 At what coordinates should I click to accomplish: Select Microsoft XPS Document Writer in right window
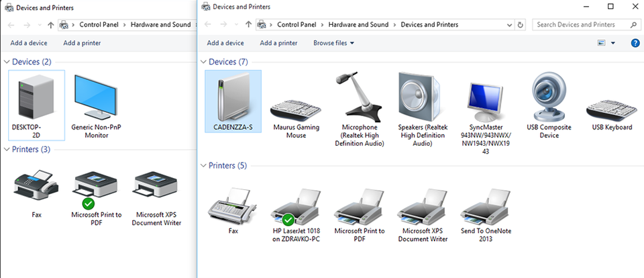pyautogui.click(x=423, y=215)
